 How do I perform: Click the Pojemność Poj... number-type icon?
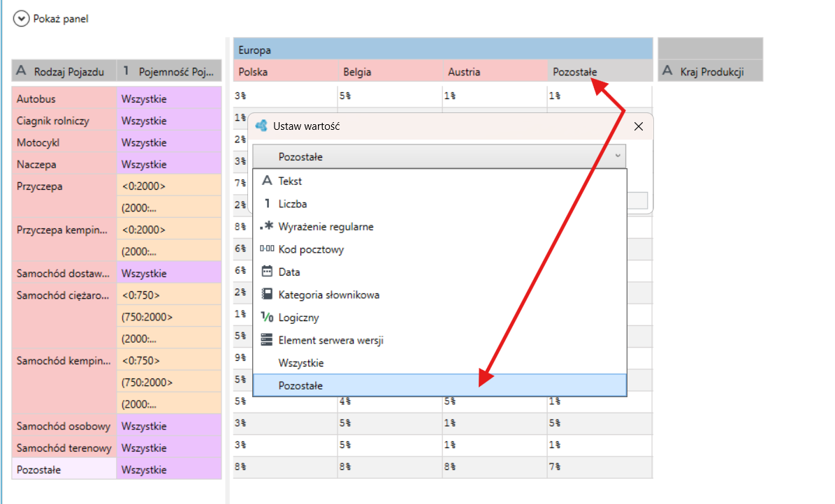[x=126, y=71]
